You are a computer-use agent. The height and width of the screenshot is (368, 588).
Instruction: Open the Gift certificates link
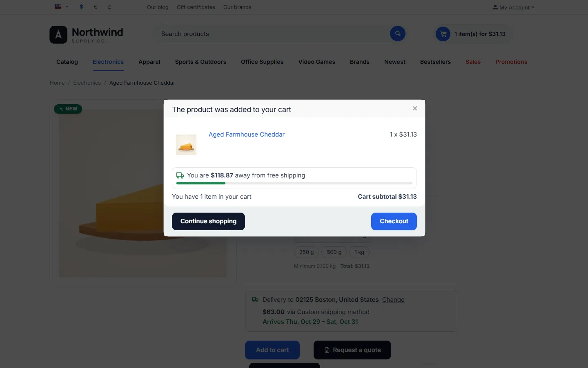click(196, 7)
